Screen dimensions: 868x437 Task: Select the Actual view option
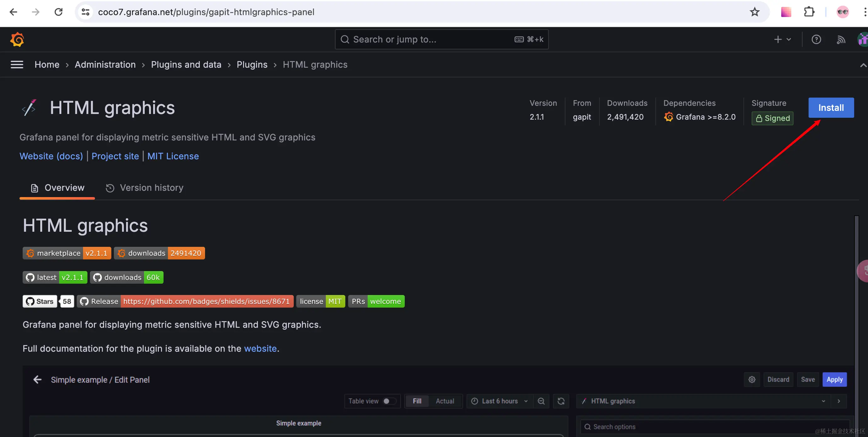[445, 401]
